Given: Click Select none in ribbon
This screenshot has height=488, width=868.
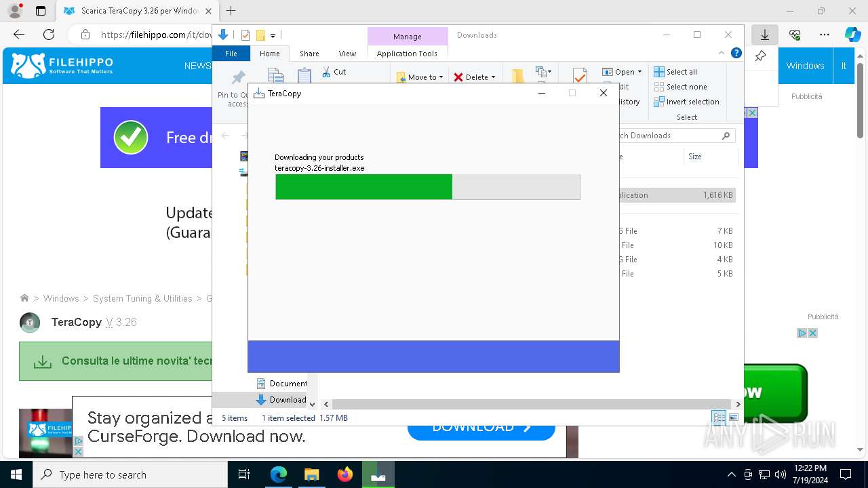Looking at the screenshot, I should point(681,87).
